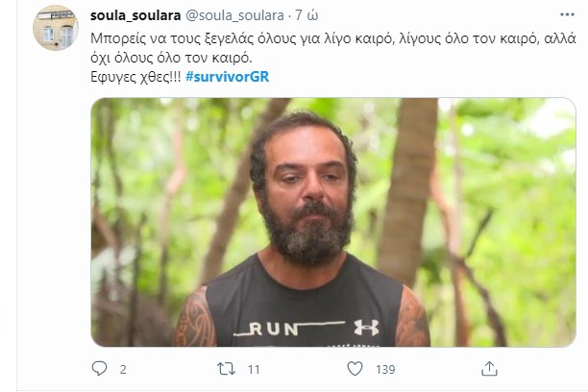The width and height of the screenshot is (588, 392).
Task: Click the RUN text on the shirt
Action: (x=274, y=329)
